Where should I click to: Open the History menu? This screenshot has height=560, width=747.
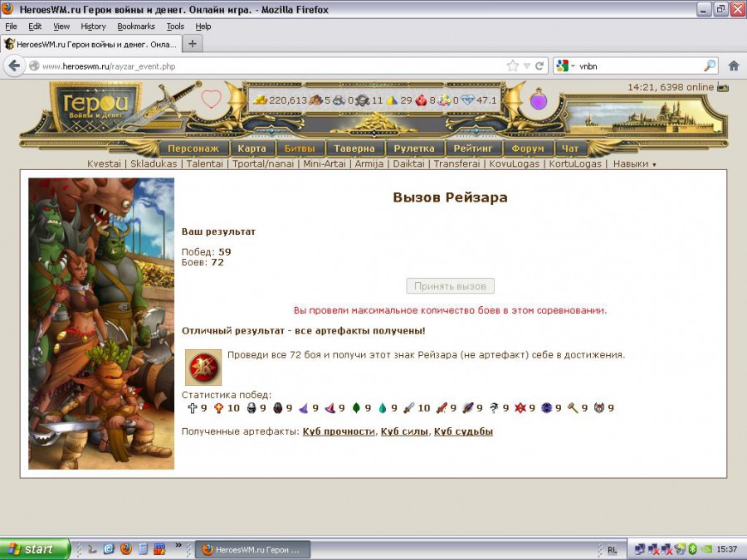93,27
